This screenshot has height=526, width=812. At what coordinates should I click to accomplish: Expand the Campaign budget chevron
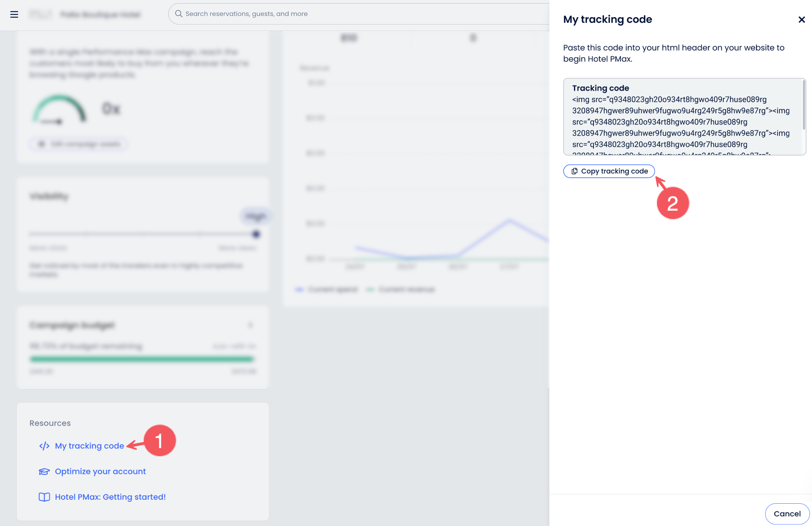pyautogui.click(x=251, y=325)
